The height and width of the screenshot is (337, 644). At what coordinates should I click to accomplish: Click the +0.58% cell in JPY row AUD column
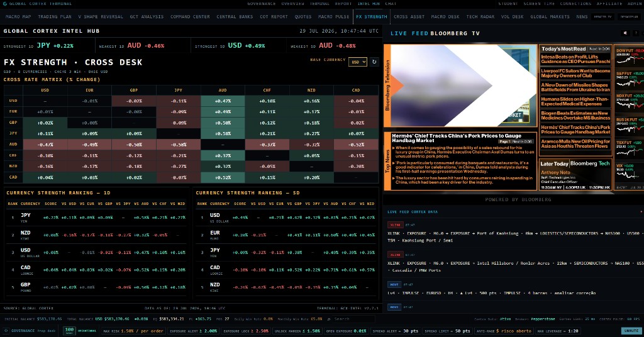coord(223,133)
